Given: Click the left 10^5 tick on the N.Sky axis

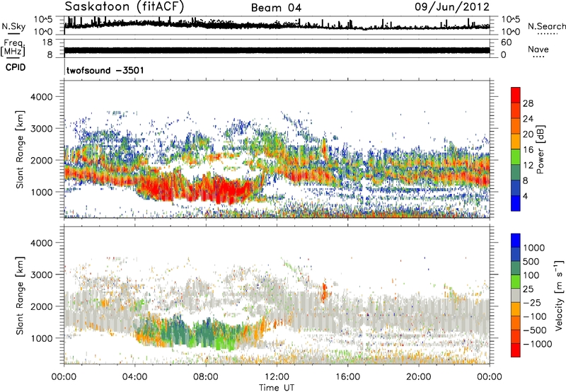Looking at the screenshot, I should pyautogui.click(x=43, y=19).
